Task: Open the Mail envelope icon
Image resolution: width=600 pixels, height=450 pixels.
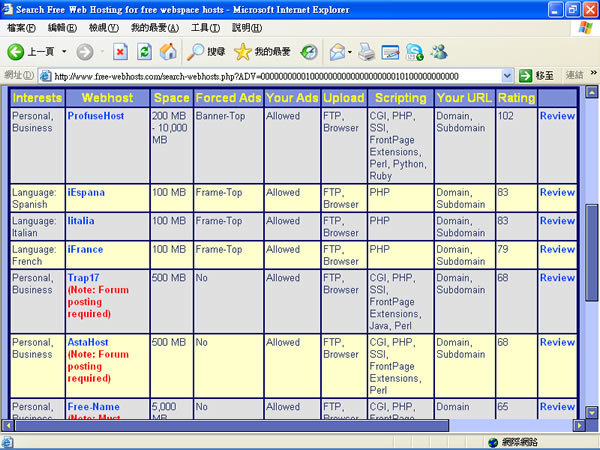Action: tap(337, 52)
